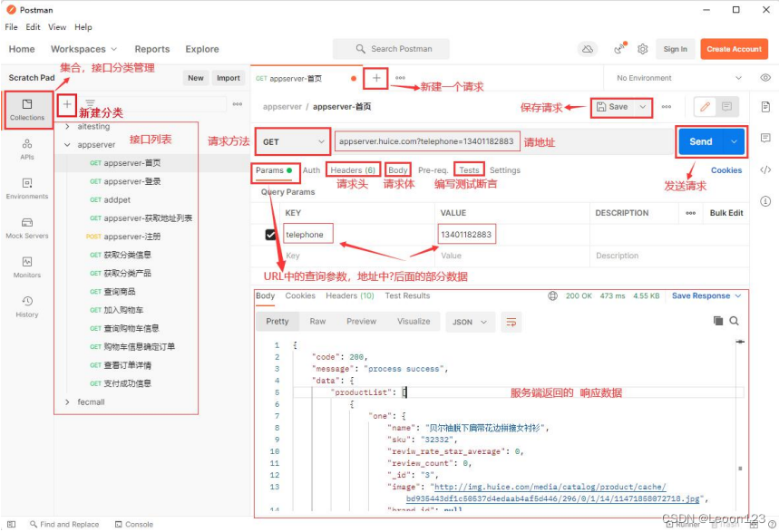Open the APIs sidebar panel
The width and height of the screenshot is (779, 532).
(x=27, y=149)
